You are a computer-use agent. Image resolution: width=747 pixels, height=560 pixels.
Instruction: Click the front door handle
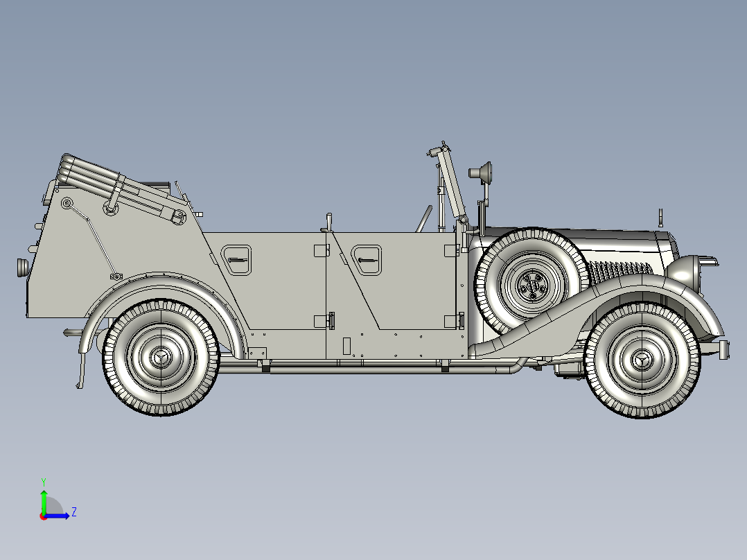pos(367,260)
